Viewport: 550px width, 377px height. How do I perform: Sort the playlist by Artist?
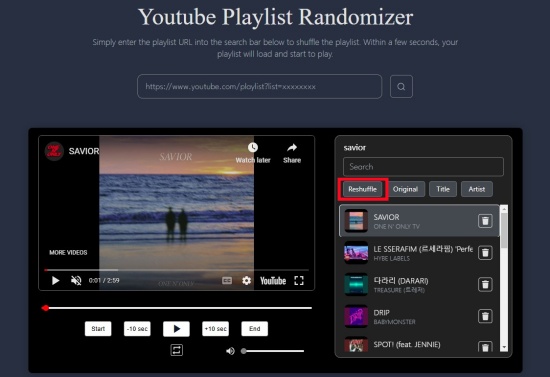[x=477, y=189]
